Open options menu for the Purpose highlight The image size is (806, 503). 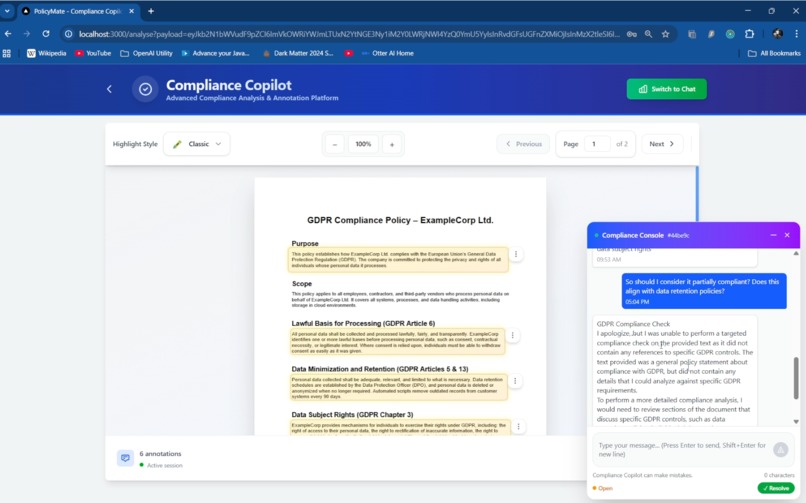click(516, 254)
